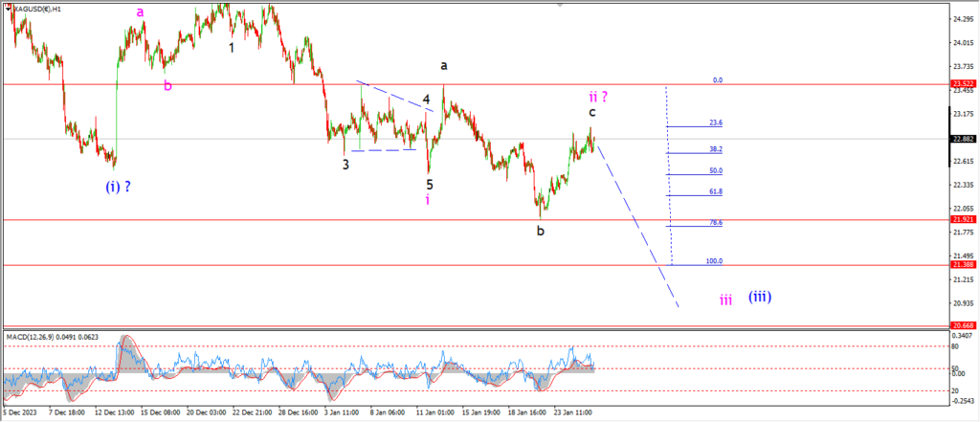The width and height of the screenshot is (980, 422).
Task: Select the blue (iii) wave label
Action: tap(760, 297)
